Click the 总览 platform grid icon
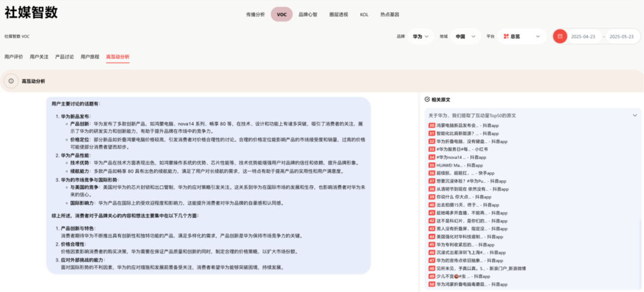The width and height of the screenshot is (644, 292). pyautogui.click(x=506, y=36)
